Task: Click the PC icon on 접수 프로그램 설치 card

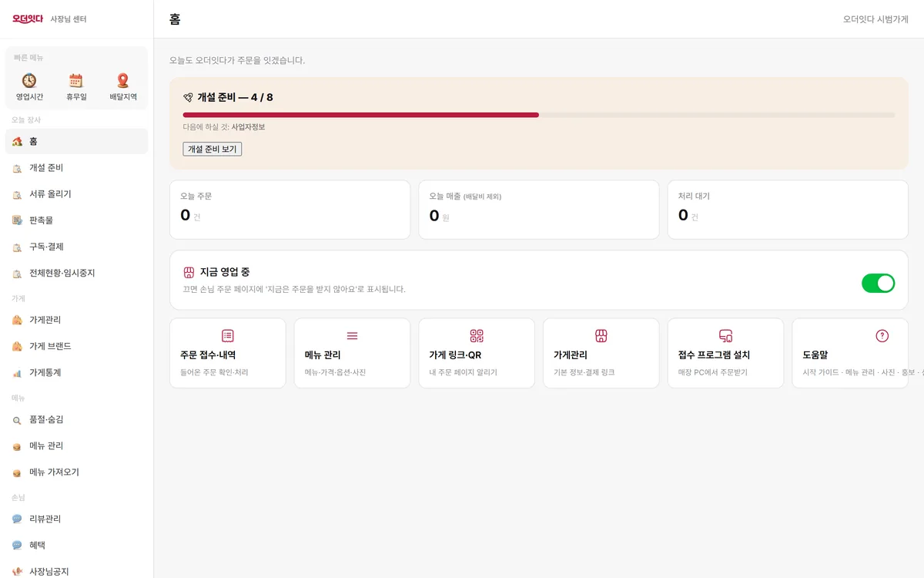Action: pos(725,336)
